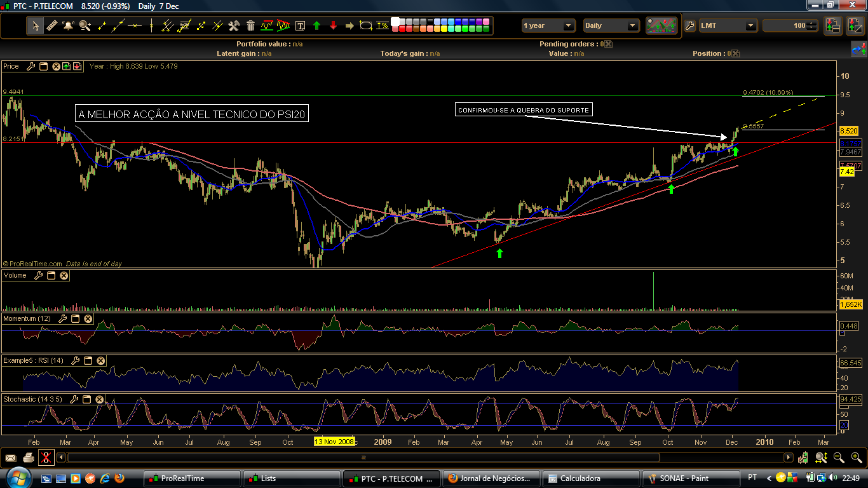Select the red down arrow marker tool
Viewport: 868px width, 488px height.
coord(333,25)
